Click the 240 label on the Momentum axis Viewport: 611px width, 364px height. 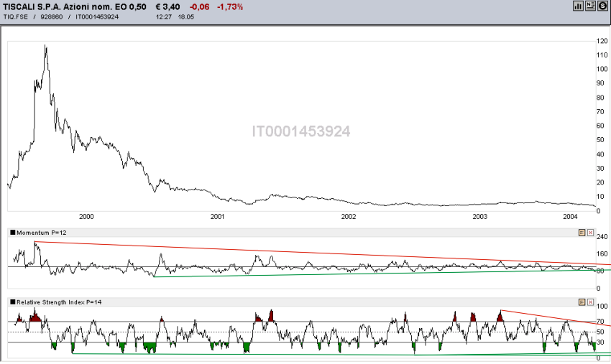[602, 237]
